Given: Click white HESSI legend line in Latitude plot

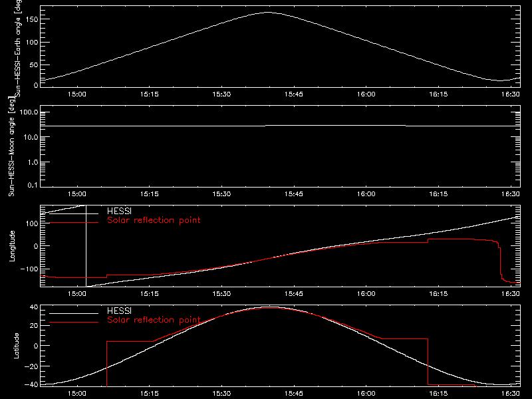Looking at the screenshot, I should pyautogui.click(x=74, y=313).
